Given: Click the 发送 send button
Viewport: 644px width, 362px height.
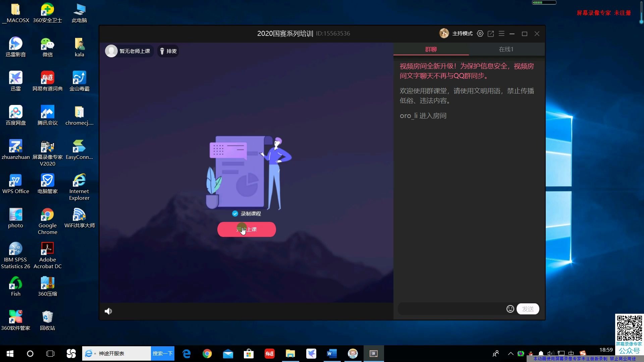Looking at the screenshot, I should pyautogui.click(x=528, y=309).
